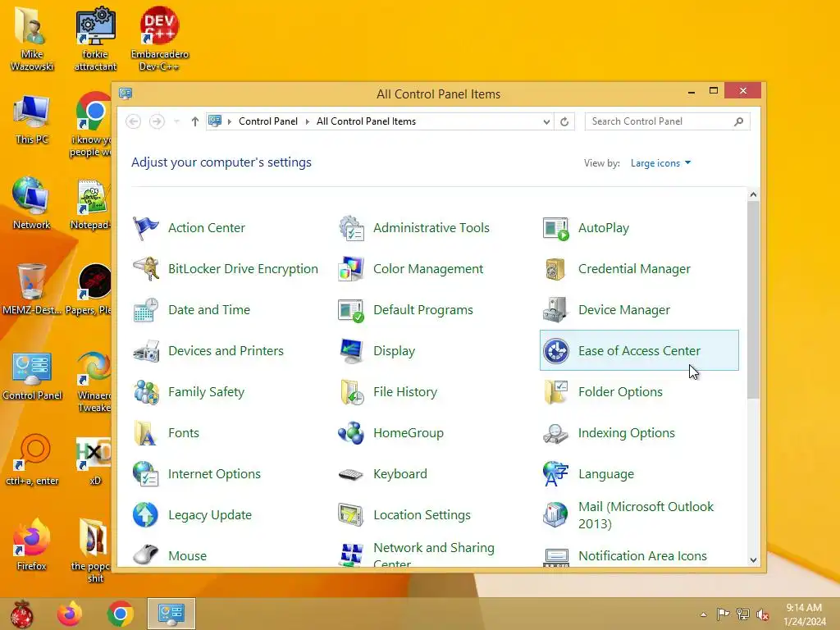Open Chrome from the taskbar

121,614
